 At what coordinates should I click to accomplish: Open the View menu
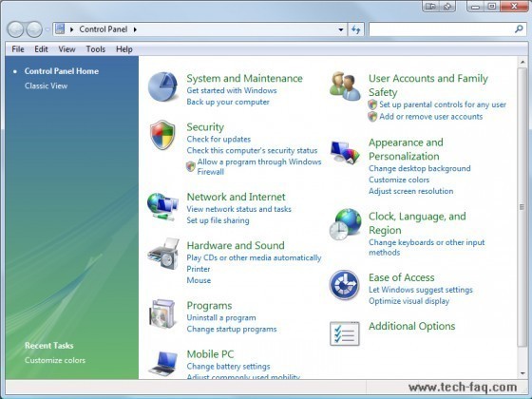click(x=66, y=49)
